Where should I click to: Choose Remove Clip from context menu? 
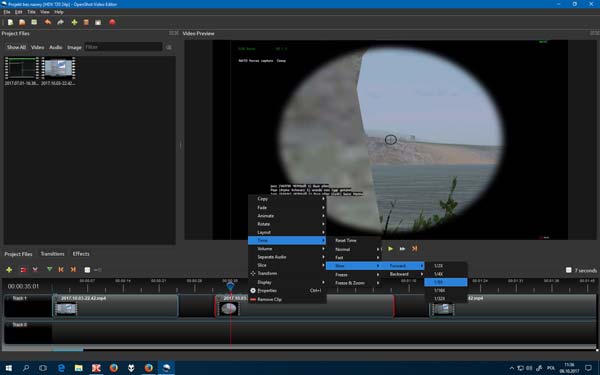[287, 299]
